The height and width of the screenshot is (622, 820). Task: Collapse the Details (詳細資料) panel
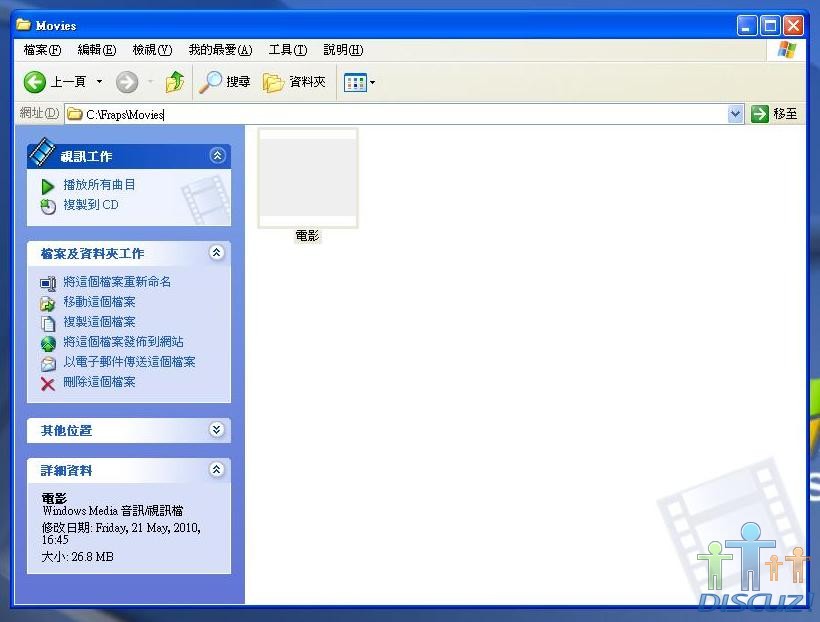click(x=217, y=470)
